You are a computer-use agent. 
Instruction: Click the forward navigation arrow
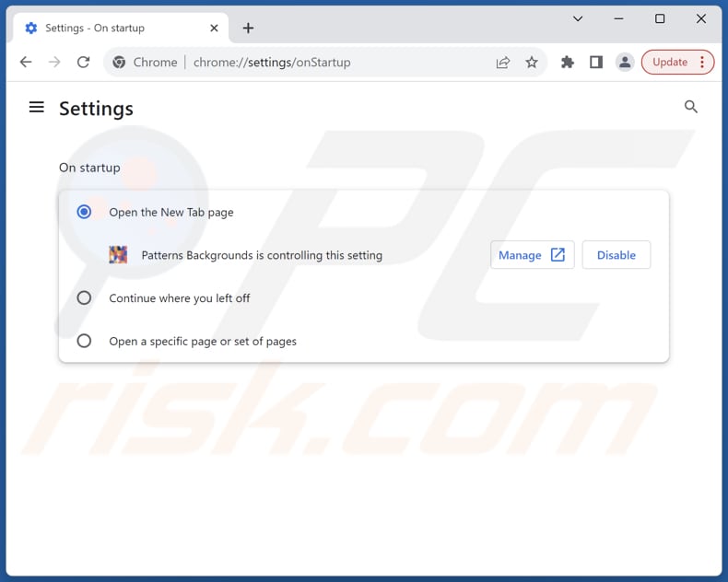click(x=54, y=62)
